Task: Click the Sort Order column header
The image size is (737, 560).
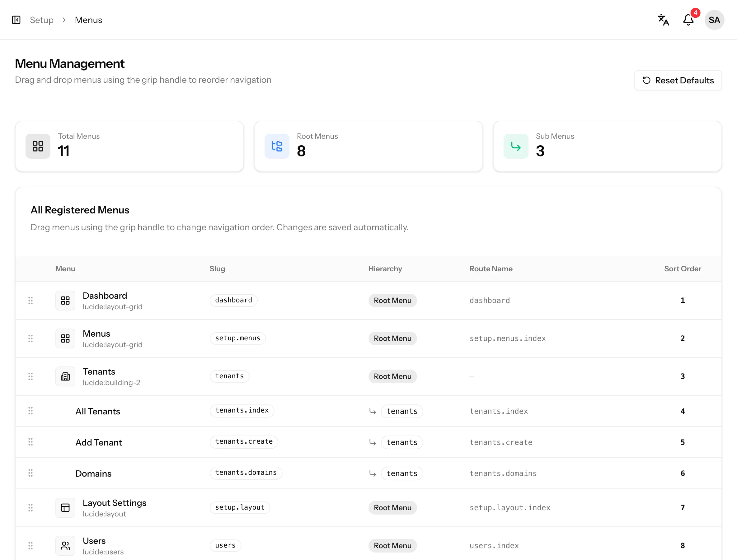Action: 682,269
